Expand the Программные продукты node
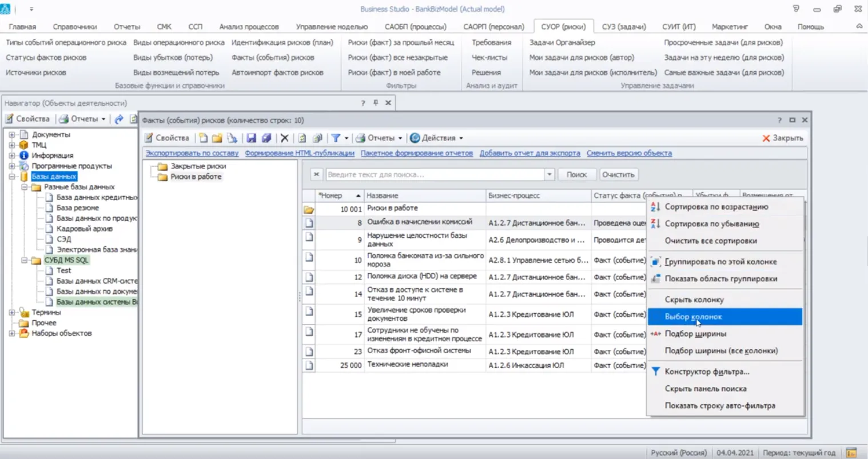868x459 pixels. click(x=12, y=166)
